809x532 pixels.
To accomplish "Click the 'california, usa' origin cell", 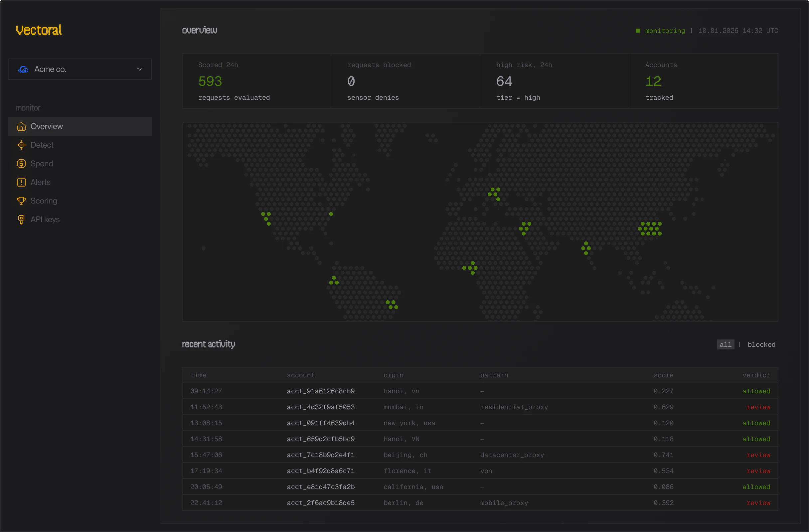I will (x=413, y=487).
